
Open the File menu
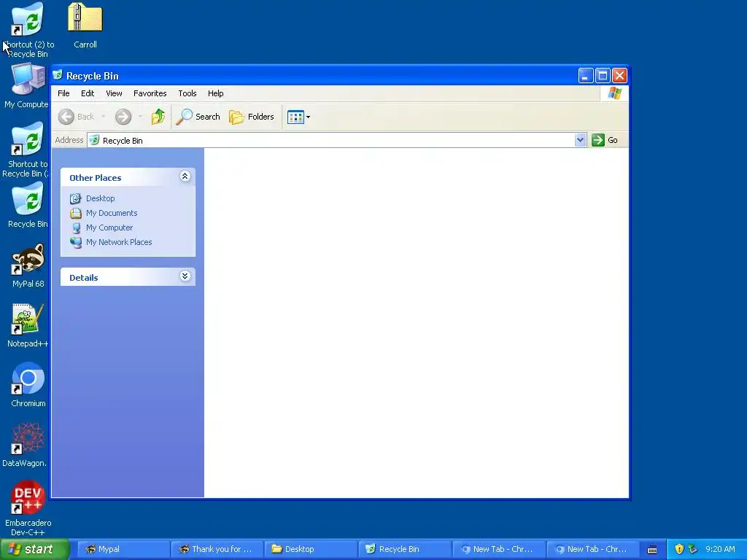click(x=63, y=93)
